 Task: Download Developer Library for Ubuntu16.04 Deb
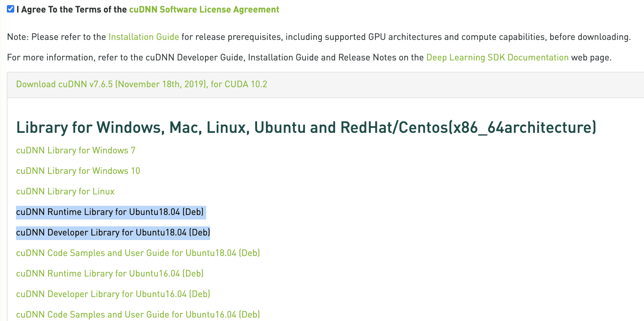click(113, 294)
